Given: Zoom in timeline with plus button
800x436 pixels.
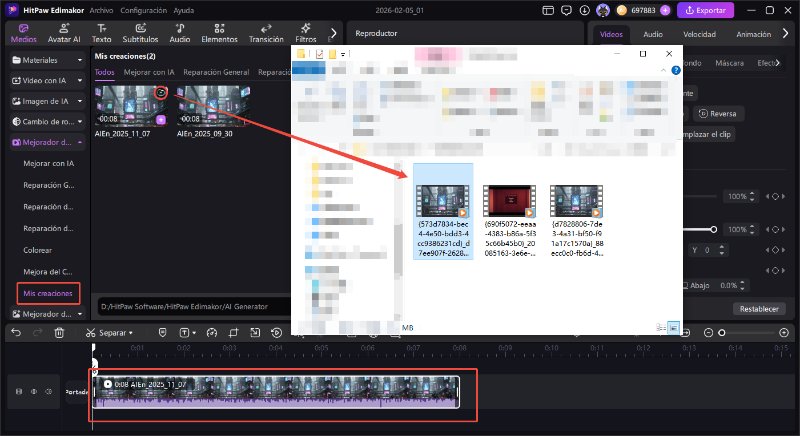Looking at the screenshot, I should [784, 333].
